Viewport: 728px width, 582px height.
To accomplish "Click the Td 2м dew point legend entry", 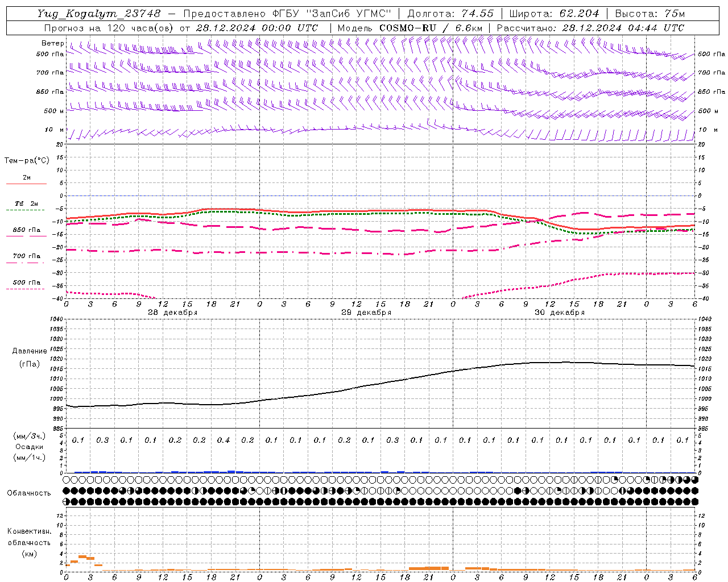I will (27, 203).
